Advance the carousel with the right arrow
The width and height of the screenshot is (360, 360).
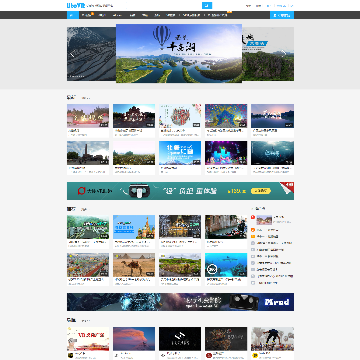[x=284, y=54]
